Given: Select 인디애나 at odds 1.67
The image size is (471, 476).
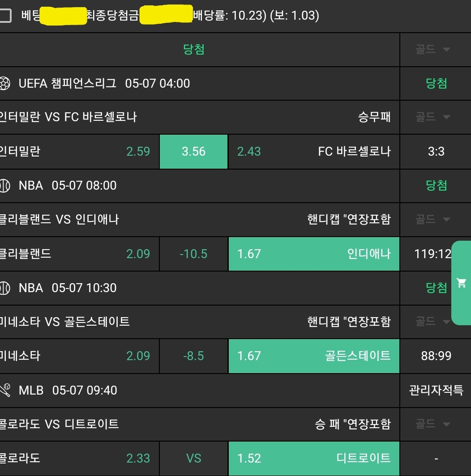Looking at the screenshot, I should click(x=313, y=254).
